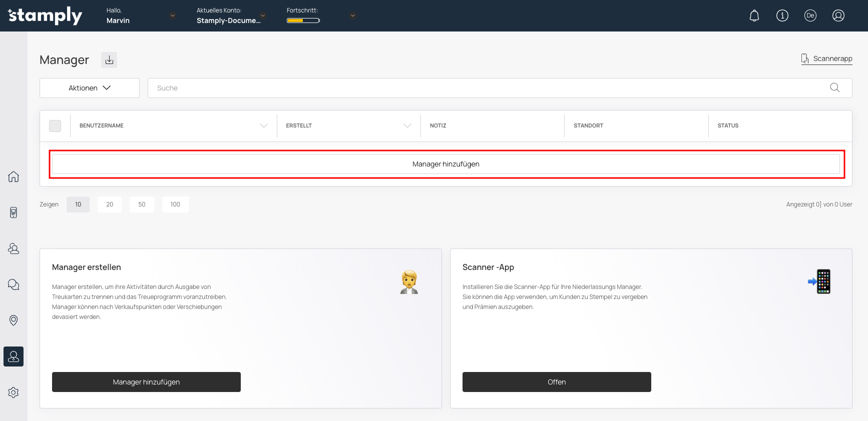Viewport: 868px width, 421px height.
Task: Open the chat messages sidebar icon
Action: coord(14,284)
